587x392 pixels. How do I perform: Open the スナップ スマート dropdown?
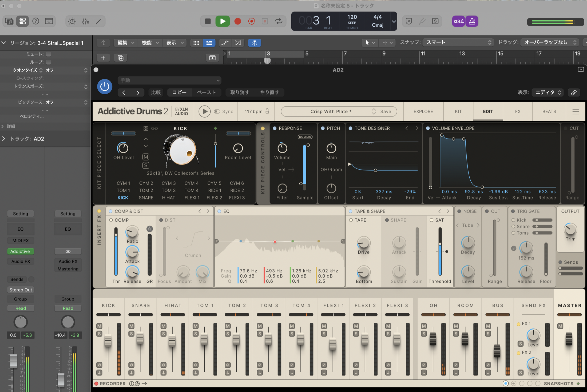458,42
